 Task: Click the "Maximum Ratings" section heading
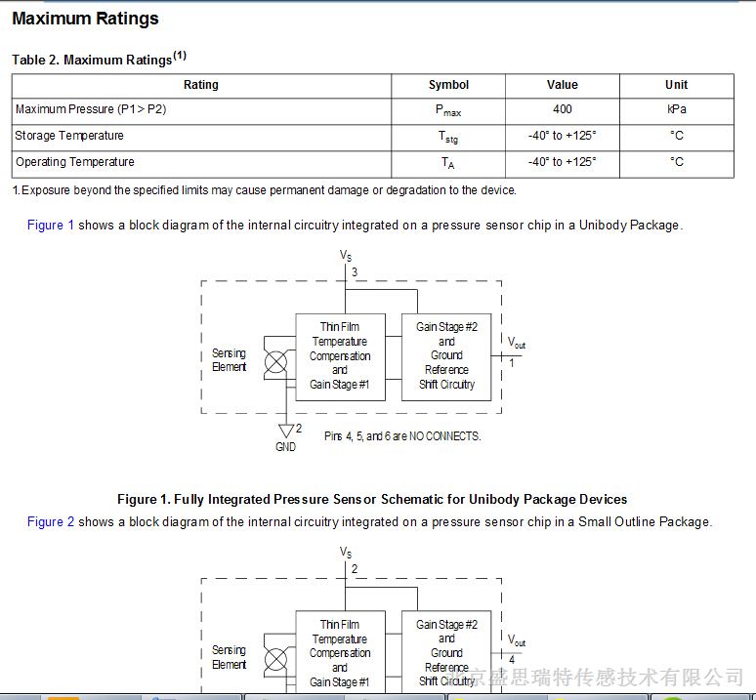pyautogui.click(x=85, y=19)
